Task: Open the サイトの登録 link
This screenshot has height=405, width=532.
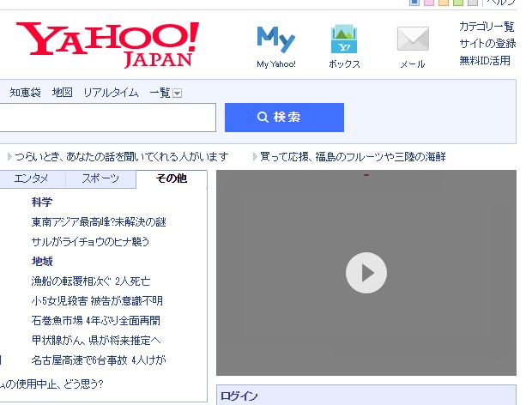Action: pyautogui.click(x=487, y=44)
